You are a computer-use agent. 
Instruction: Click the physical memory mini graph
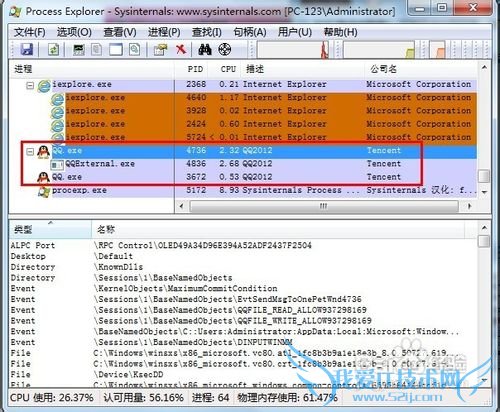[438, 49]
